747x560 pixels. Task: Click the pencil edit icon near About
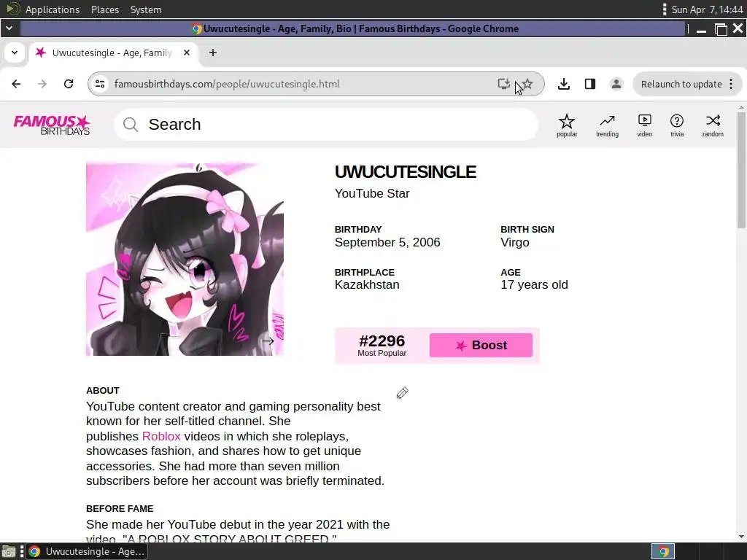click(402, 393)
